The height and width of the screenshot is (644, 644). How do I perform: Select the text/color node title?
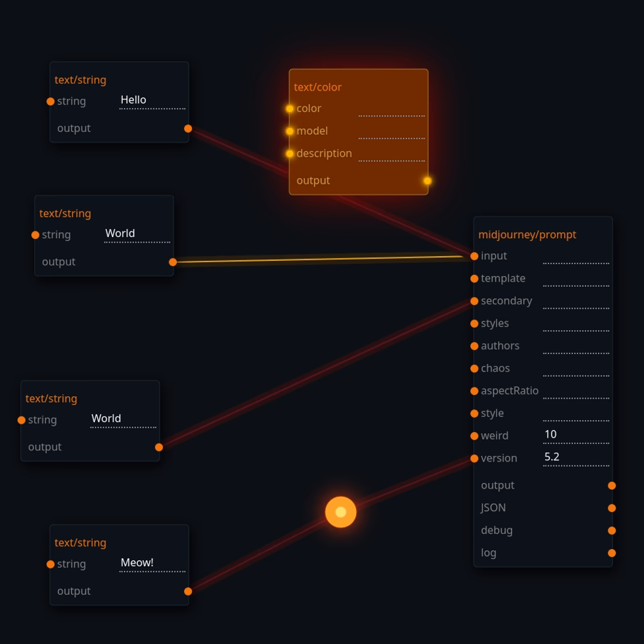pos(318,87)
